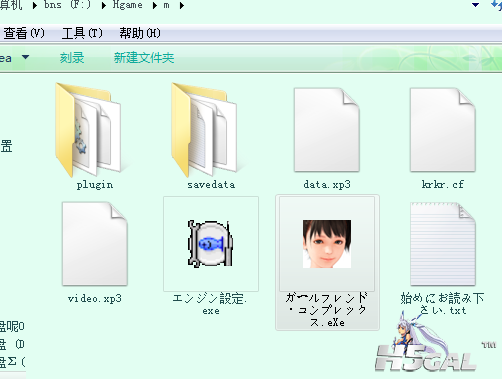Image resolution: width=502 pixels, height=379 pixels.
Task: Click the bns (F:) breadcrumb segment
Action: pyautogui.click(x=67, y=5)
